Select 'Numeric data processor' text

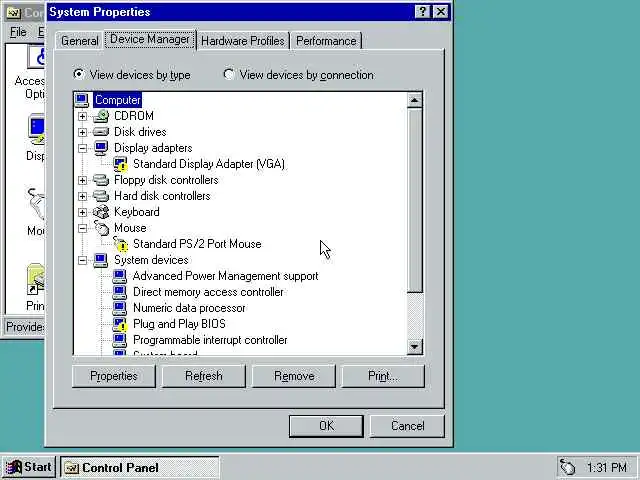[189, 308]
